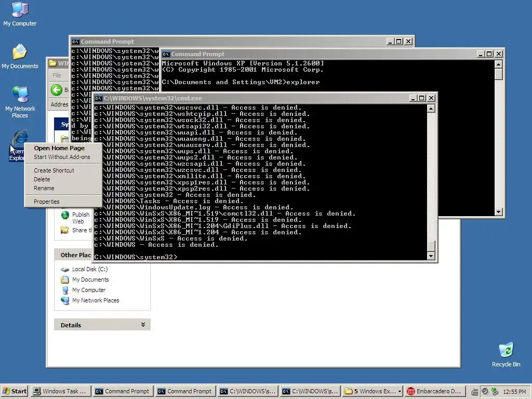Click My Documents icon in Other Places

point(65,280)
